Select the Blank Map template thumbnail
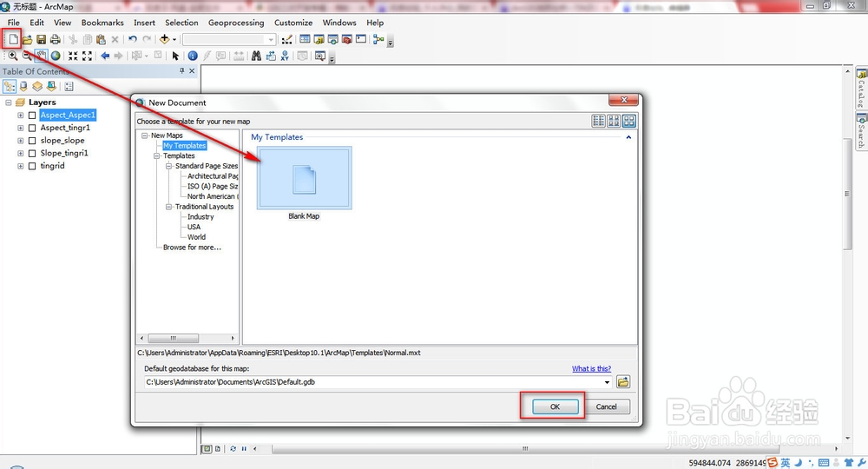 tap(304, 178)
